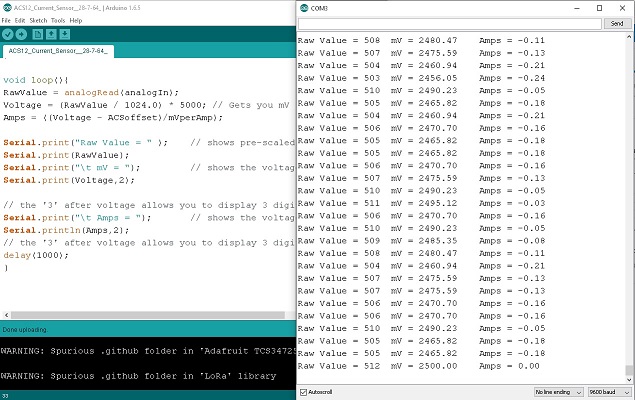
Task: Click left arrow of editor horizontal scrollbar
Action: [x=6, y=315]
